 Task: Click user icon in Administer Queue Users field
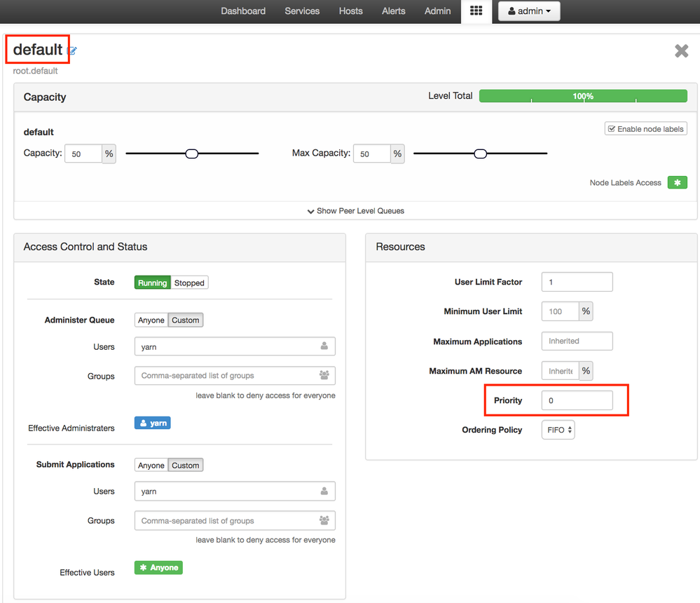tap(324, 346)
